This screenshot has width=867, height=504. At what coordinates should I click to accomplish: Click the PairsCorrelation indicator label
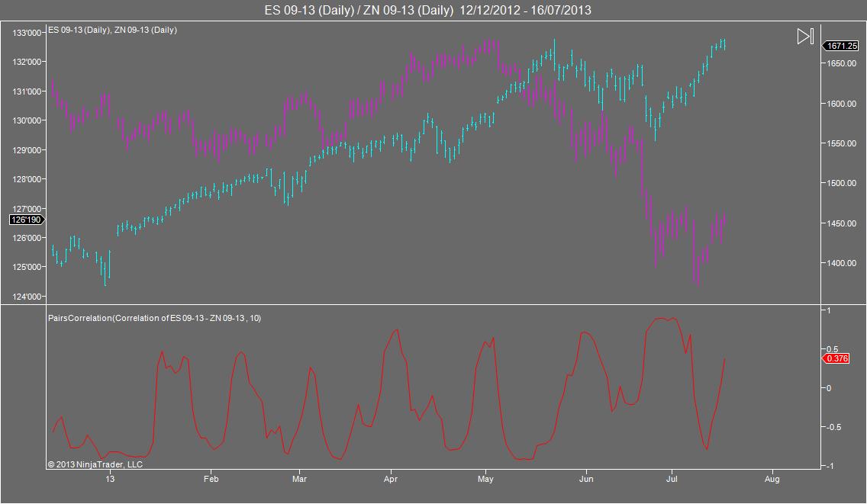coord(155,318)
